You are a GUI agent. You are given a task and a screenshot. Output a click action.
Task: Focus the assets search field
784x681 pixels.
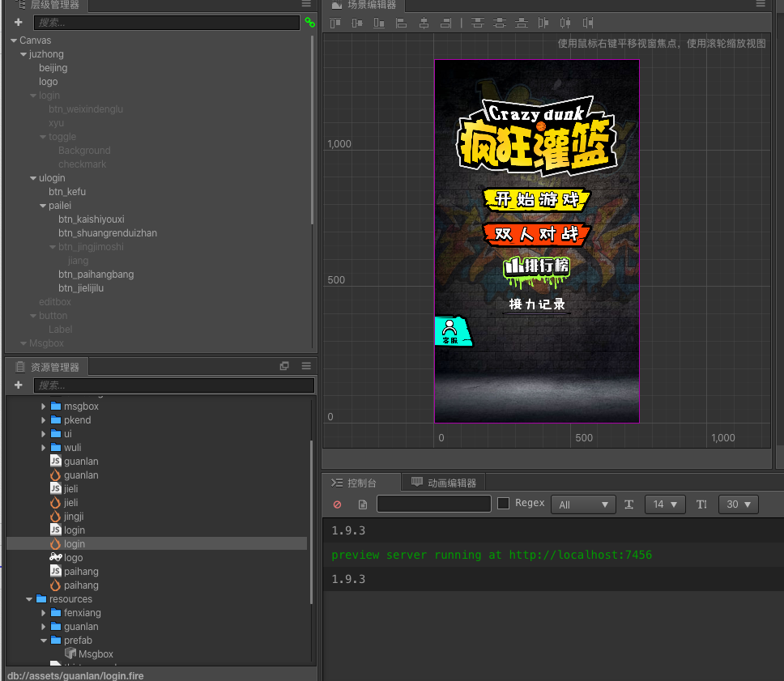174,385
